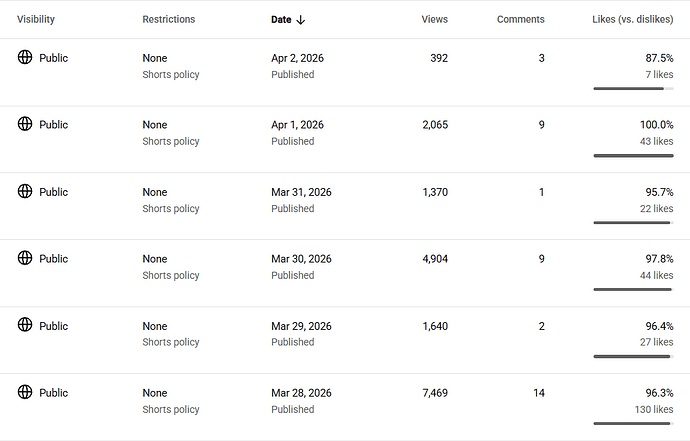This screenshot has width=690, height=441.
Task: Click the globe icon in Mar 28, 2026 row
Action: tap(25, 392)
